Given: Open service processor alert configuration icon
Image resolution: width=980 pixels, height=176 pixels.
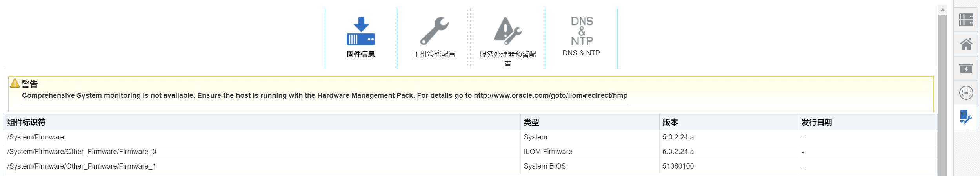Looking at the screenshot, I should click(507, 31).
